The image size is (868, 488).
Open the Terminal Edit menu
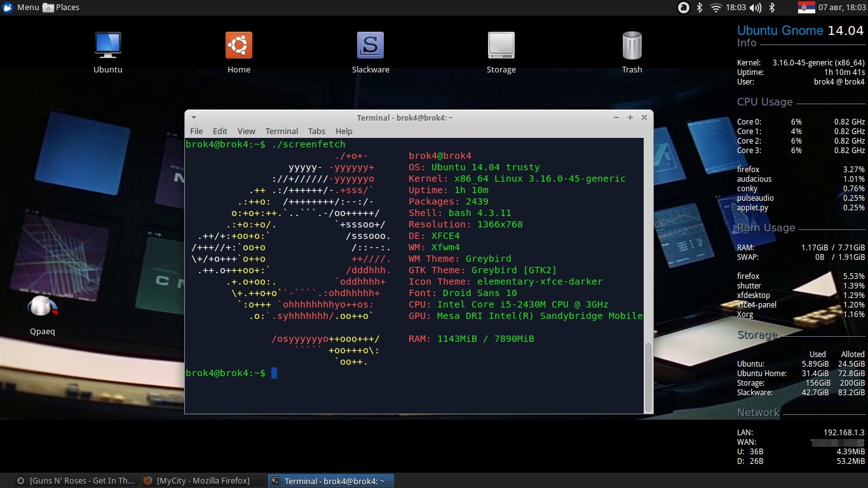220,131
